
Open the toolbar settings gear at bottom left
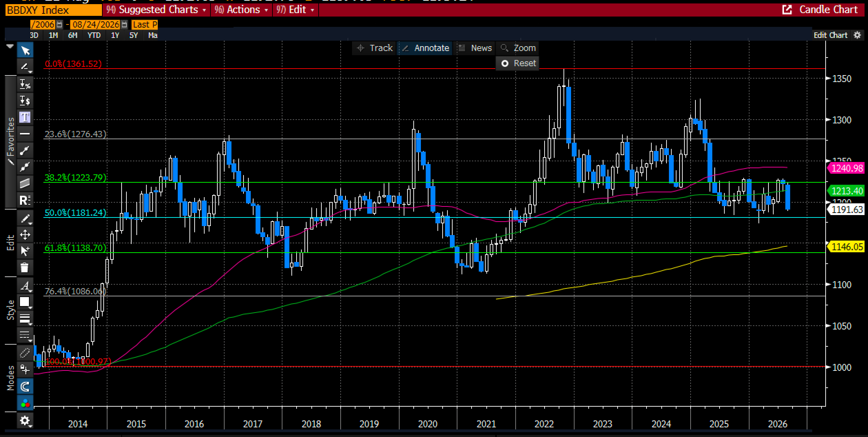[25, 421]
